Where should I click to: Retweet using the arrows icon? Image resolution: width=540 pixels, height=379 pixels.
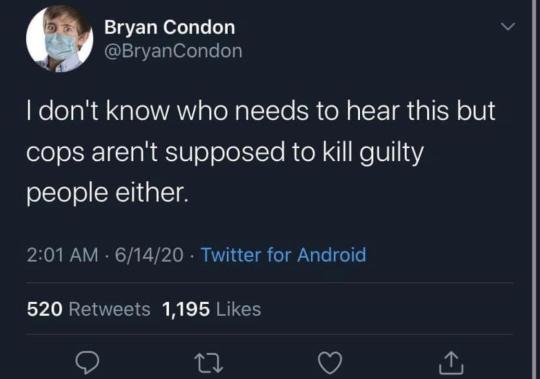pyautogui.click(x=208, y=364)
